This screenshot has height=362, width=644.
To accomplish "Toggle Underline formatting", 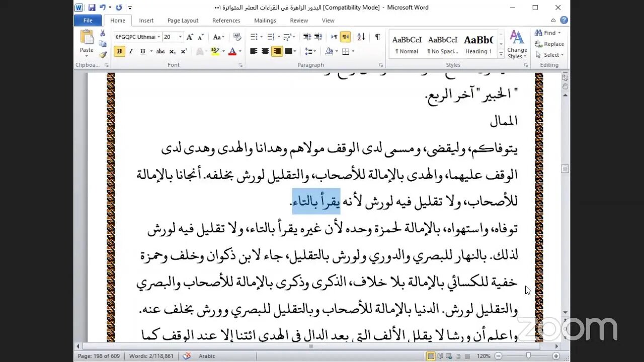I will point(142,51).
